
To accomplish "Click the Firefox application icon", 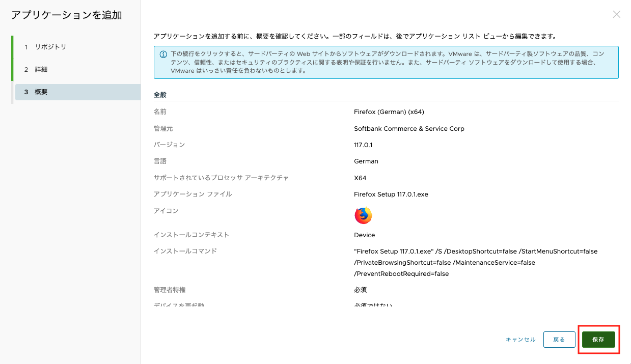I will [363, 216].
